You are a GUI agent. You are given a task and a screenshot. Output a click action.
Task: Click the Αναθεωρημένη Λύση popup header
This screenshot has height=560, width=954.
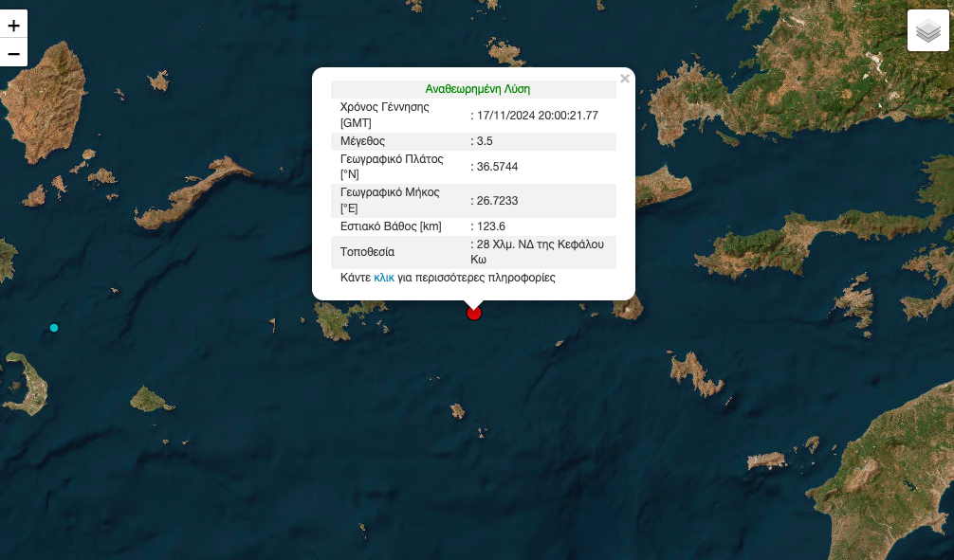pyautogui.click(x=478, y=89)
